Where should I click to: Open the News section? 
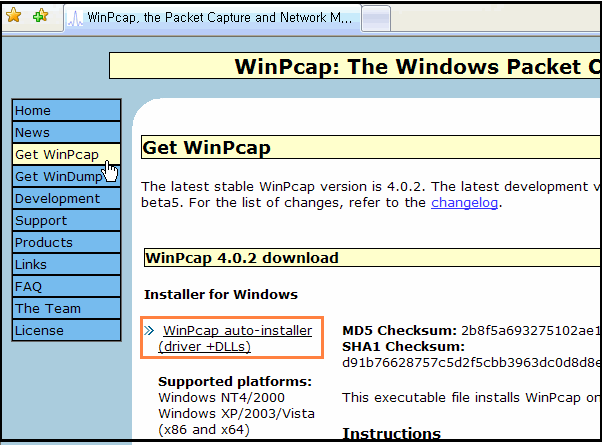[66, 132]
